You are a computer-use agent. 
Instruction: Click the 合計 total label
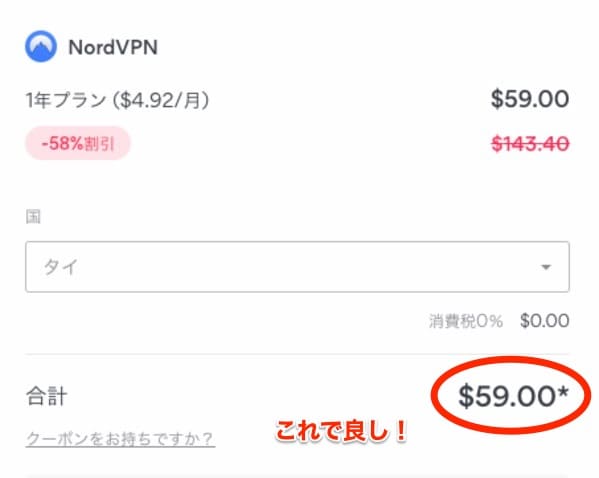coord(47,396)
